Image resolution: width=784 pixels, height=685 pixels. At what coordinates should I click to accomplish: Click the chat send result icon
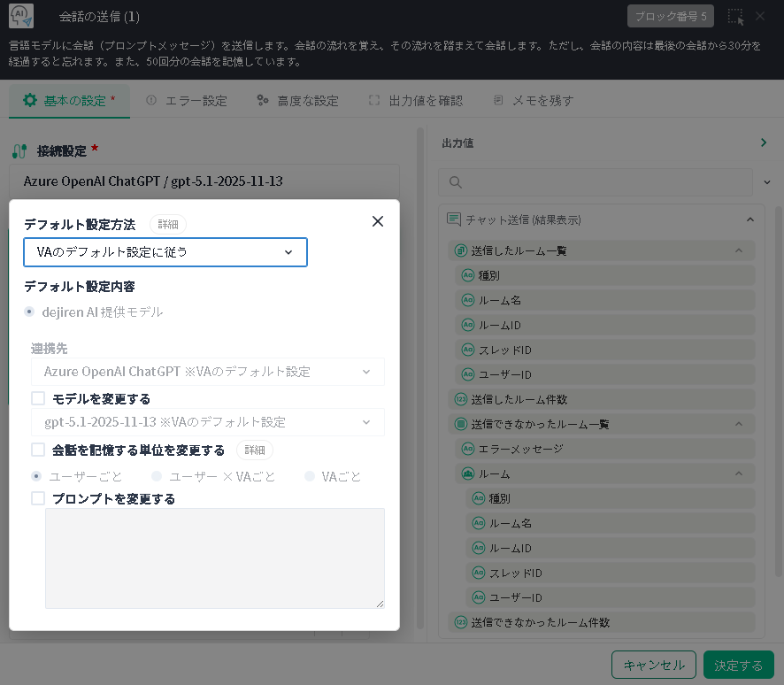coord(454,219)
